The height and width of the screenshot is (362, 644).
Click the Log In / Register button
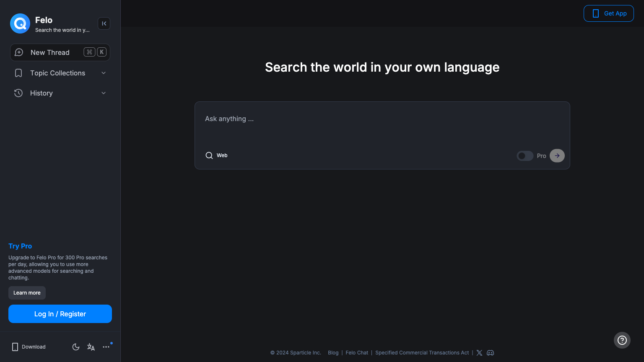(x=60, y=314)
